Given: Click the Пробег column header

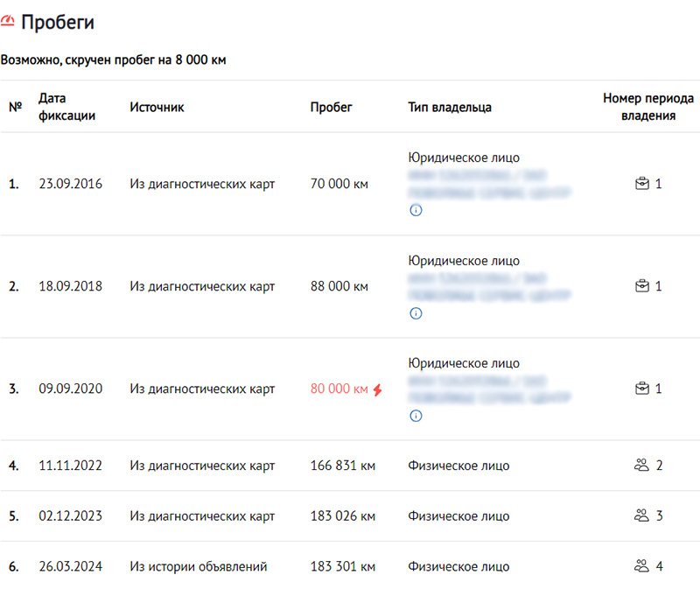Looking at the screenshot, I should (331, 107).
